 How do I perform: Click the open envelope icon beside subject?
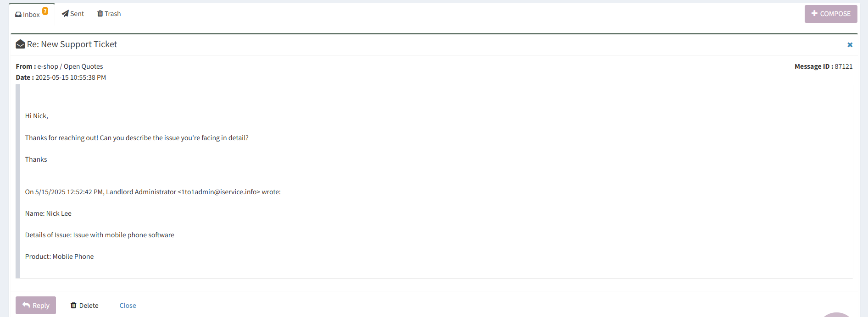20,44
